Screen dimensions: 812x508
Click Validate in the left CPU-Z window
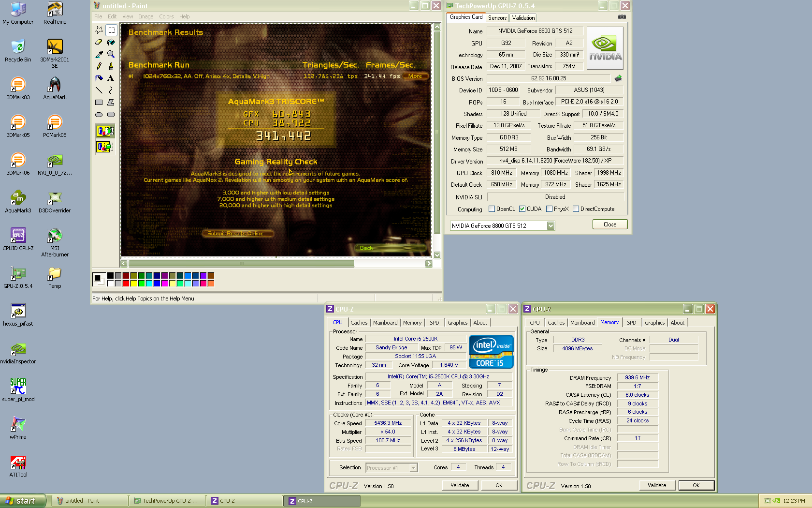(460, 485)
